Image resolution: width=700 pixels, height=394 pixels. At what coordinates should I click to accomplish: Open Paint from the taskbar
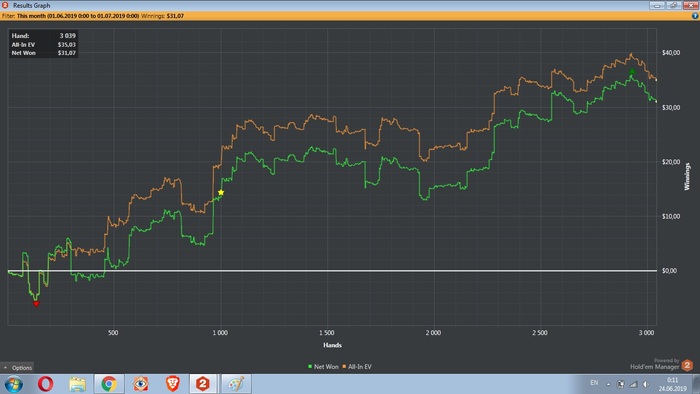(236, 384)
